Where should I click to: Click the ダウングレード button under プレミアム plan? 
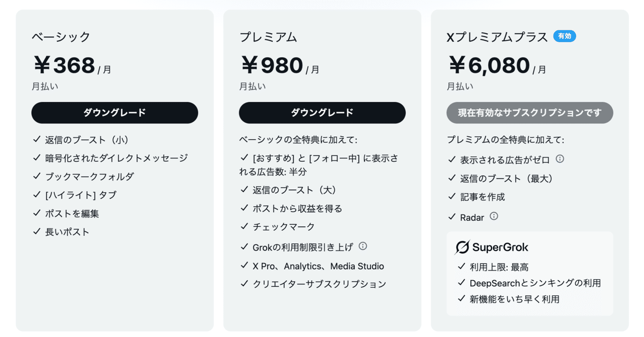322,113
